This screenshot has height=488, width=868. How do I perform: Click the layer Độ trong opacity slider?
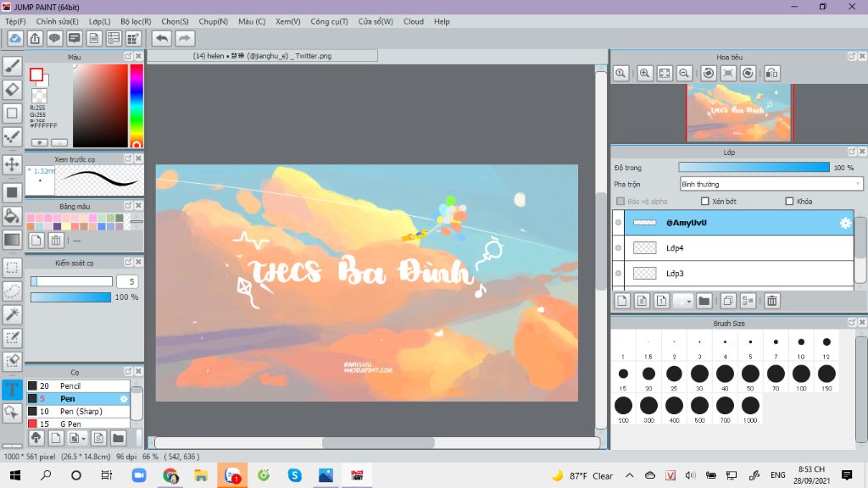[x=754, y=167]
